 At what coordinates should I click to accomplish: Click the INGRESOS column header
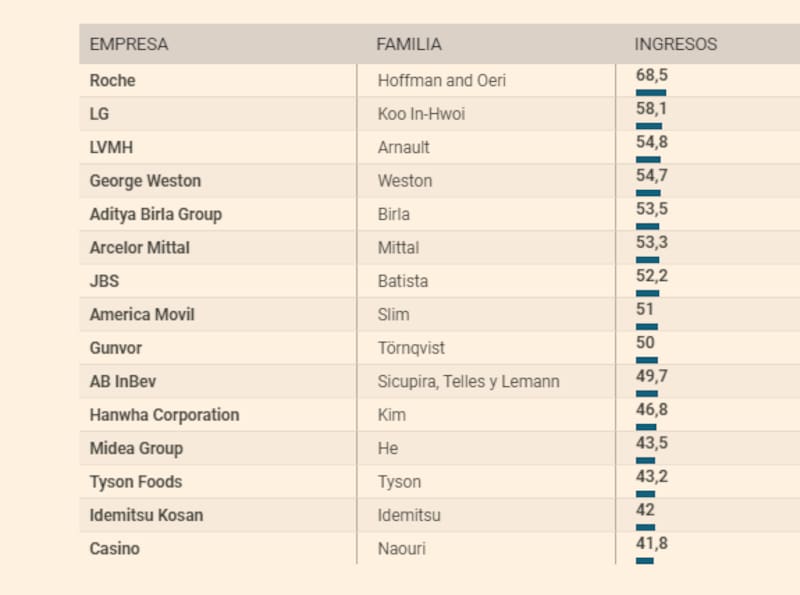[x=675, y=44]
